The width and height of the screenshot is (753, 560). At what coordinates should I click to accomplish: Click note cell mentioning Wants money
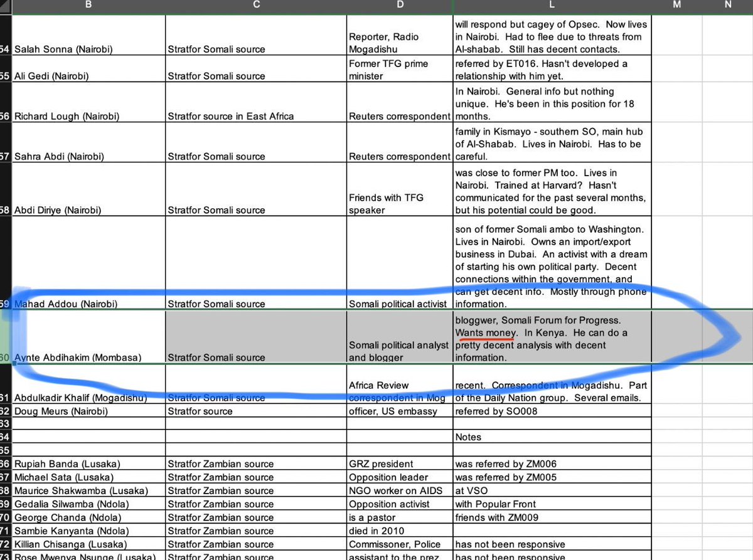coord(552,337)
